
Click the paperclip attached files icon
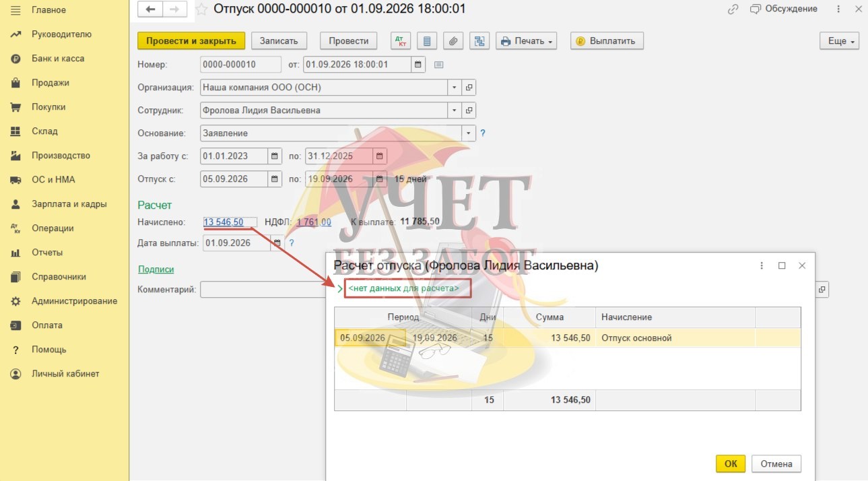pos(453,41)
